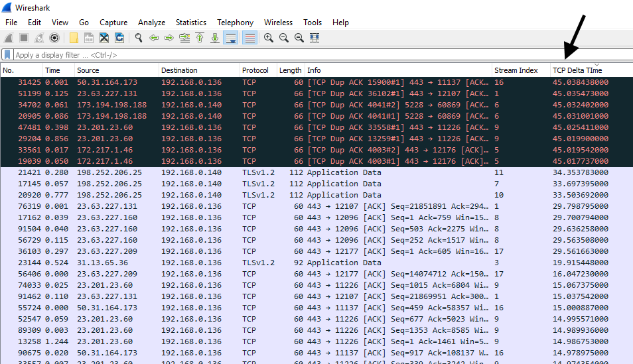Viewport: 633px width, 364px height.
Task: Select Dup ACK 4041#2 packet info
Action: (397, 105)
